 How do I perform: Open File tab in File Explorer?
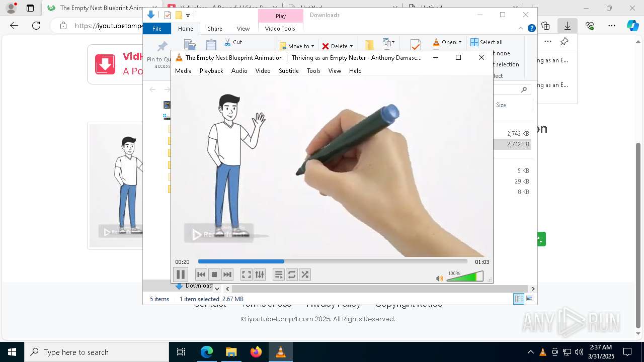pos(157,29)
